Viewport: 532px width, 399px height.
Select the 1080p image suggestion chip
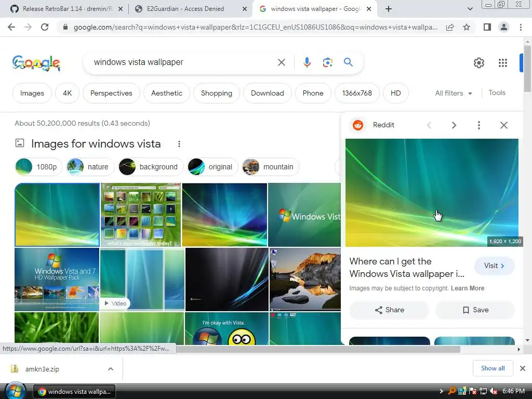point(38,167)
